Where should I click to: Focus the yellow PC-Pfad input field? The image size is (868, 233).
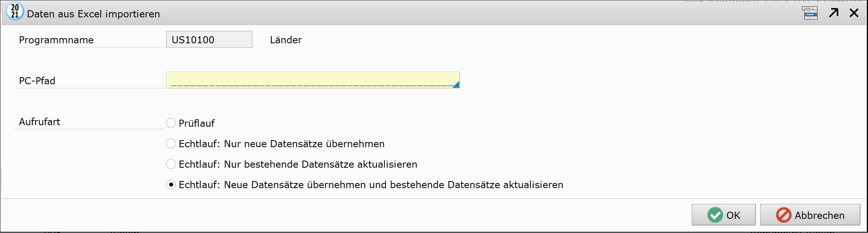(313, 80)
